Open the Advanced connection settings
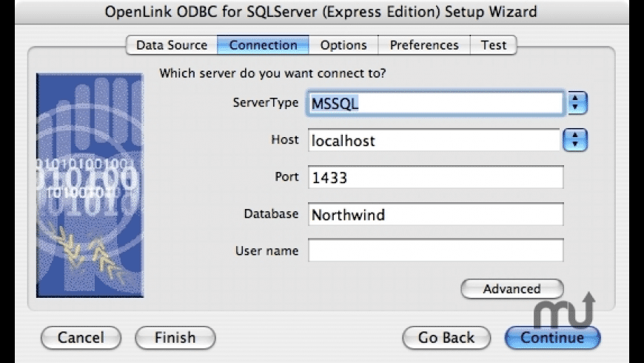644x363 pixels. click(x=511, y=289)
